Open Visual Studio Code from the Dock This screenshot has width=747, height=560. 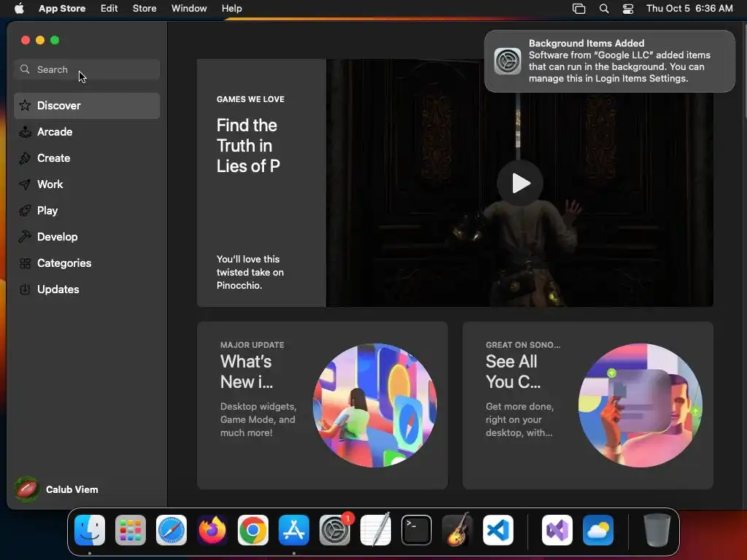pos(498,530)
